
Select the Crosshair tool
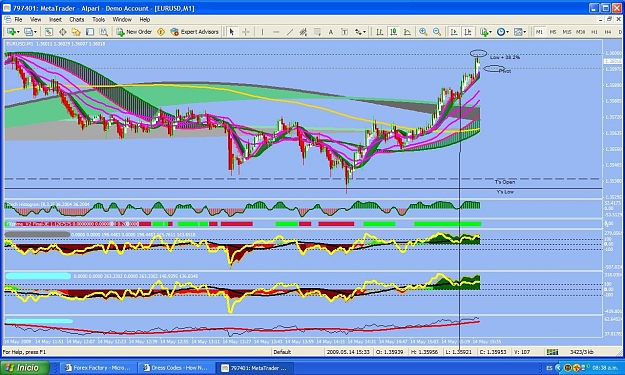pyautogui.click(x=246, y=32)
